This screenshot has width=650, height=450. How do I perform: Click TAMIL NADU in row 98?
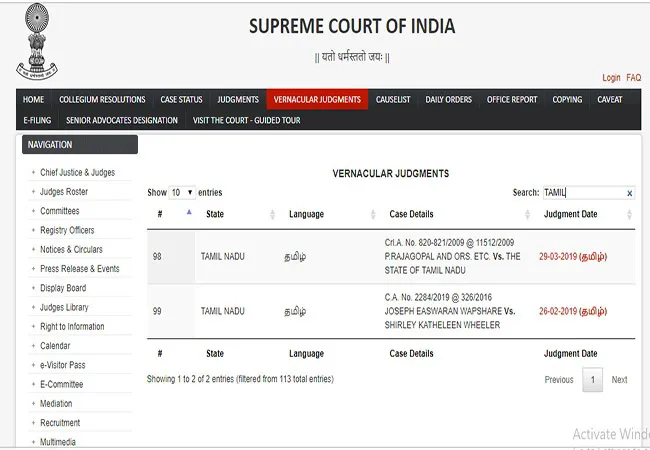pos(223,256)
